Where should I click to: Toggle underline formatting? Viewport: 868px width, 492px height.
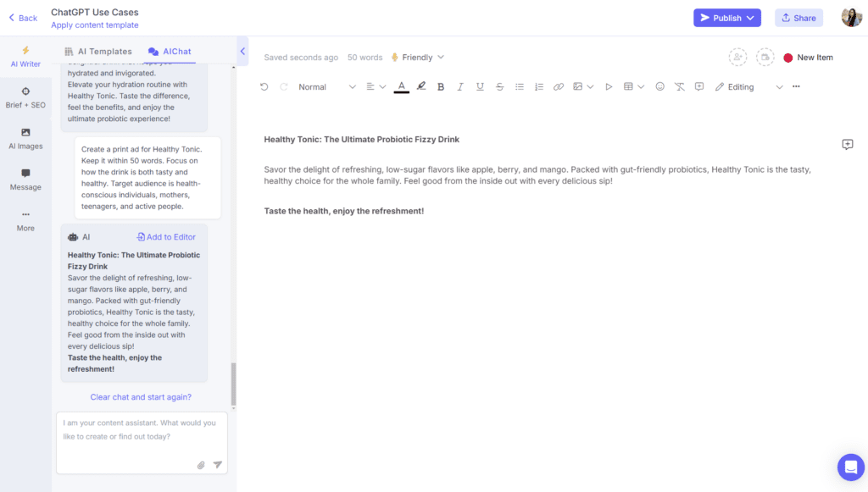[480, 86]
